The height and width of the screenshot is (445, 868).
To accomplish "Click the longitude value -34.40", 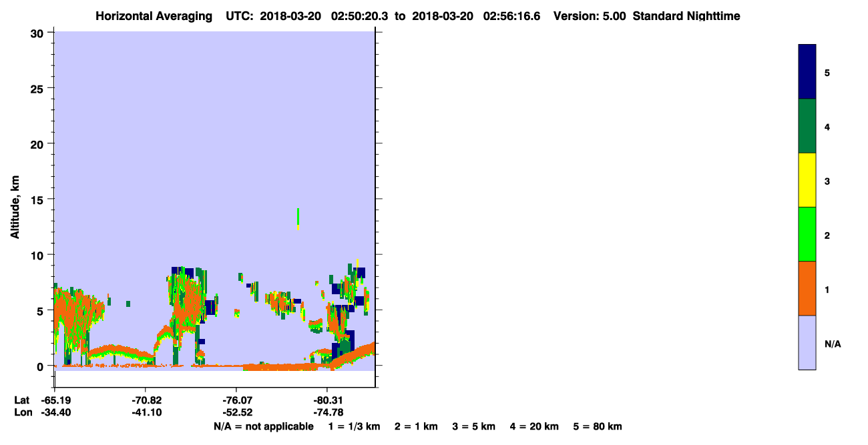I will click(x=56, y=412).
